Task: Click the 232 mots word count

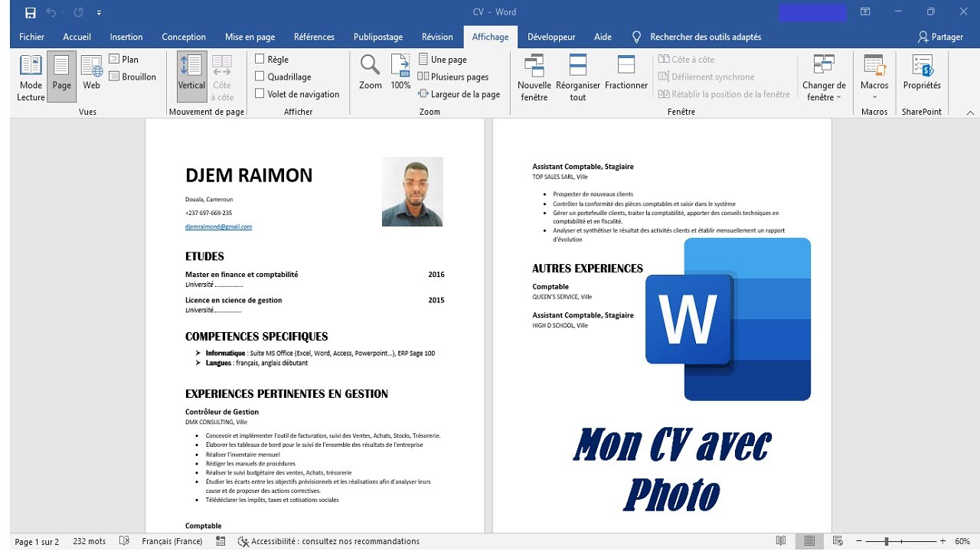Action: tap(90, 541)
